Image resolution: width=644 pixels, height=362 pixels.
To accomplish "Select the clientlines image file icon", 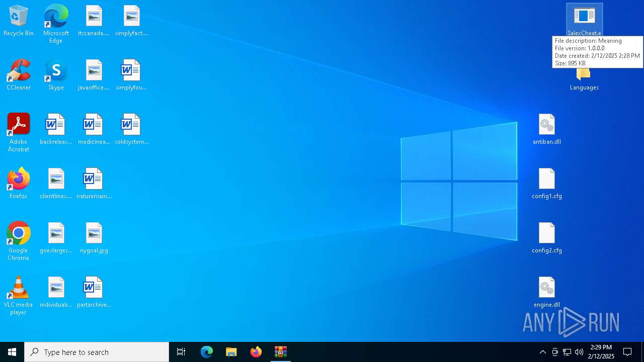I will (56, 184).
